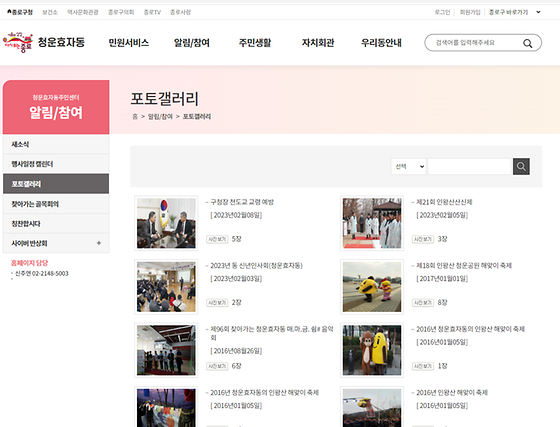Click the dark gallery search button
This screenshot has height=427, width=560.
click(521, 166)
